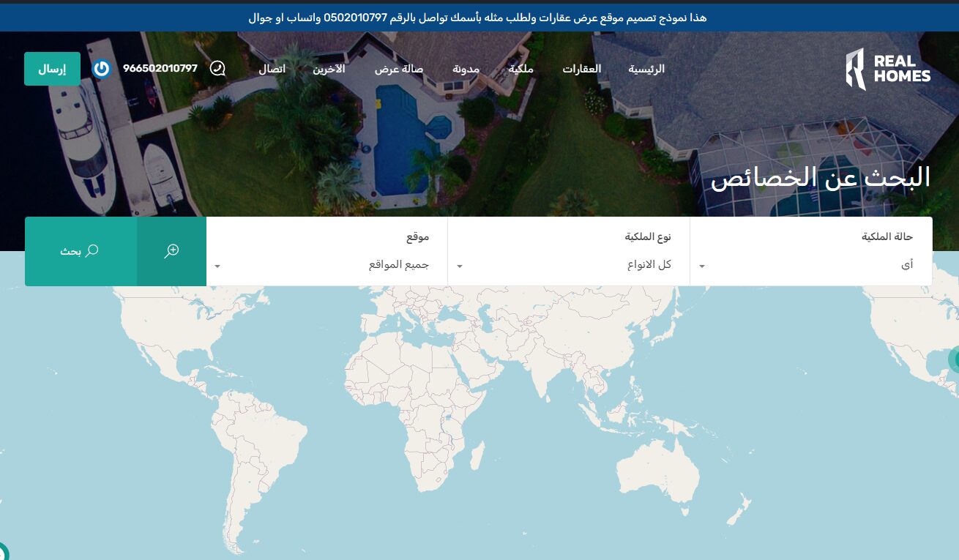The image size is (959, 560).
Task: Go to الرئيسية menu item
Action: coord(646,70)
